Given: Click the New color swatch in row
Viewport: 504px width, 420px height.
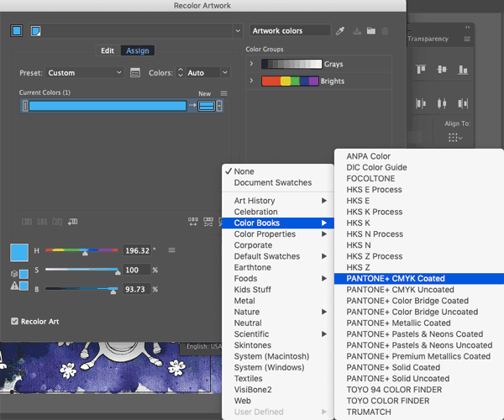Looking at the screenshot, I should coord(207,106).
